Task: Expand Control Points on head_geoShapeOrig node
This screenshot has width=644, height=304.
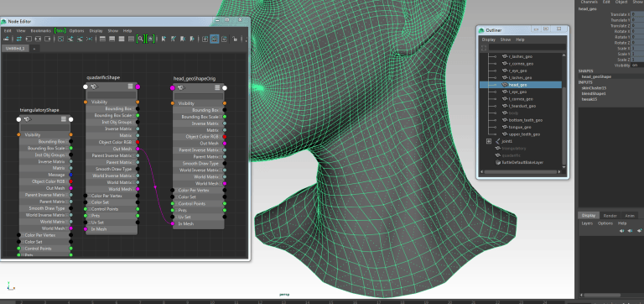Action: (176, 203)
